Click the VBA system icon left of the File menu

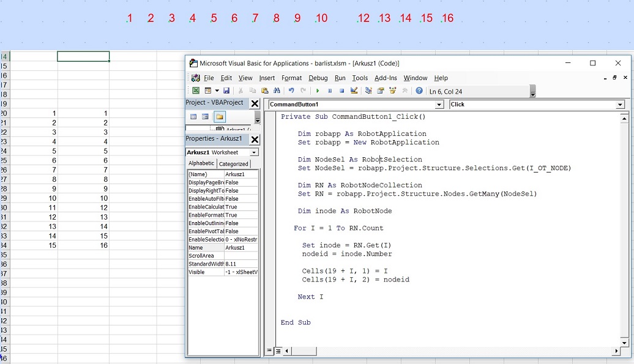(196, 78)
